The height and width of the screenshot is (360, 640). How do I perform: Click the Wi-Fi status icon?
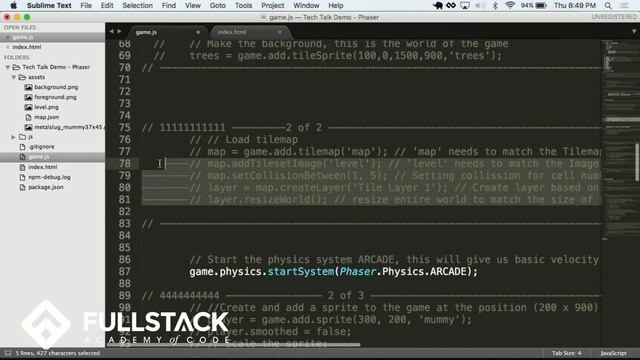pyautogui.click(x=509, y=5)
